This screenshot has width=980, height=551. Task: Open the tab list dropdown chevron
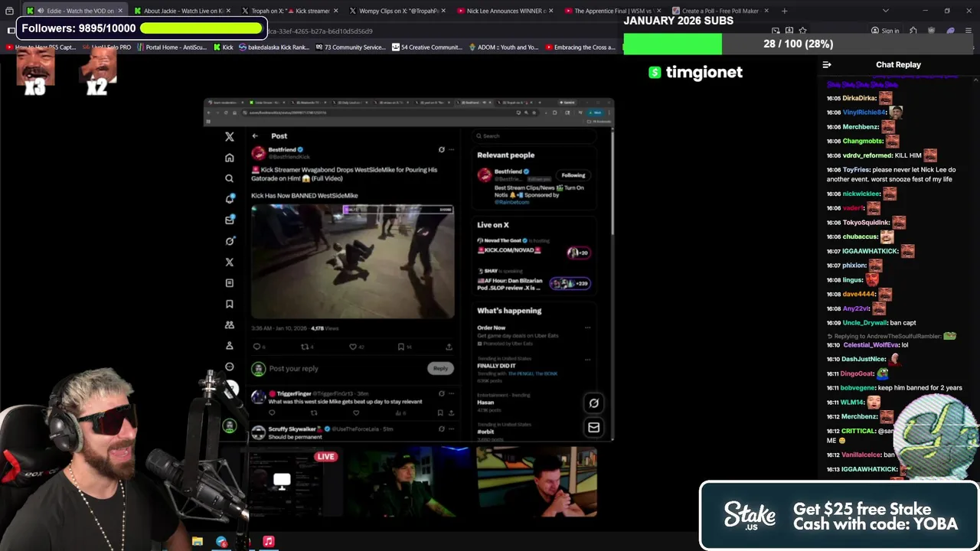click(886, 11)
